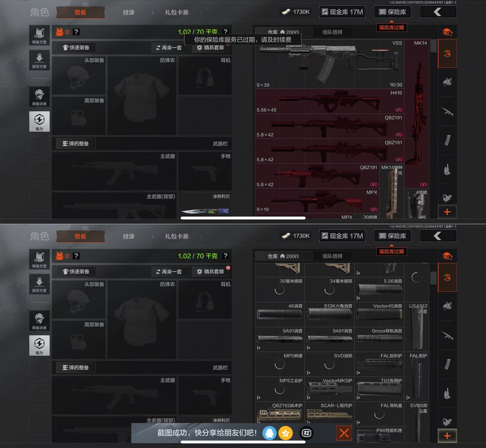Close the 截图成功 share banner

click(344, 433)
